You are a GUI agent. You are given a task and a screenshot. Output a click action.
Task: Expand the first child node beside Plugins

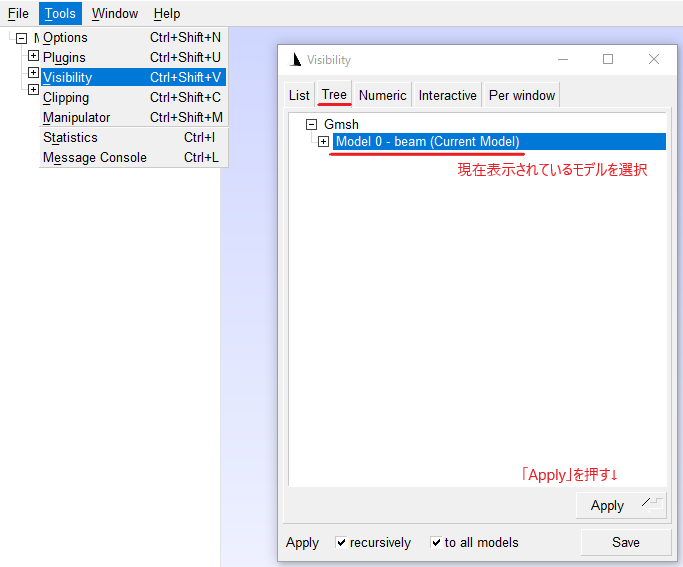pyautogui.click(x=33, y=55)
